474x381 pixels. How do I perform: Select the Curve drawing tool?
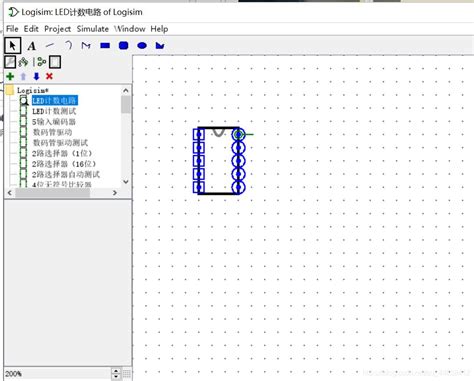click(69, 45)
